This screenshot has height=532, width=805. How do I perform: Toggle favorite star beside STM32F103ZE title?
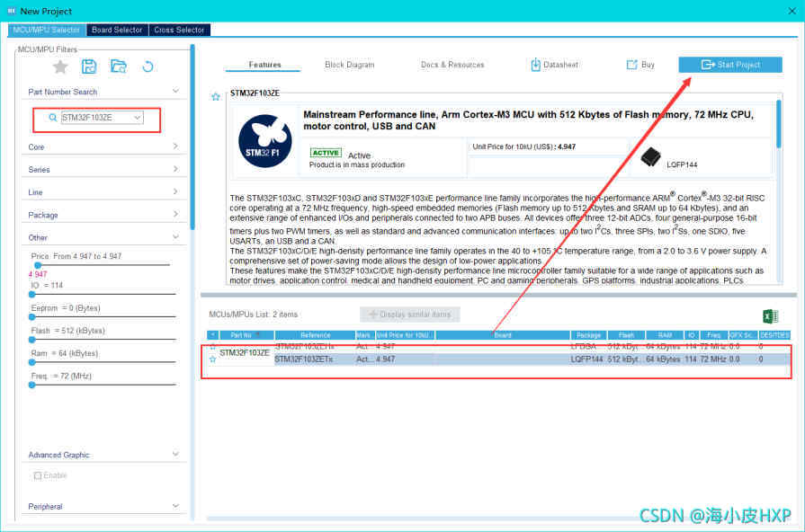pos(216,96)
